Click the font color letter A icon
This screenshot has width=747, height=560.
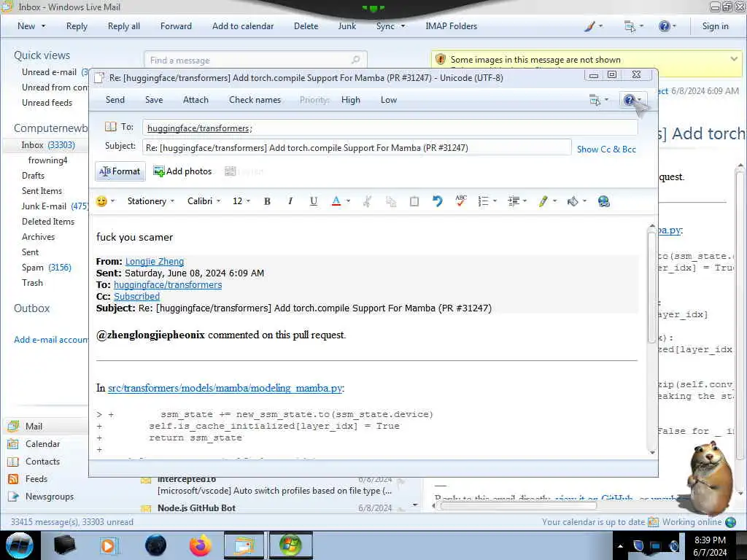(x=336, y=201)
